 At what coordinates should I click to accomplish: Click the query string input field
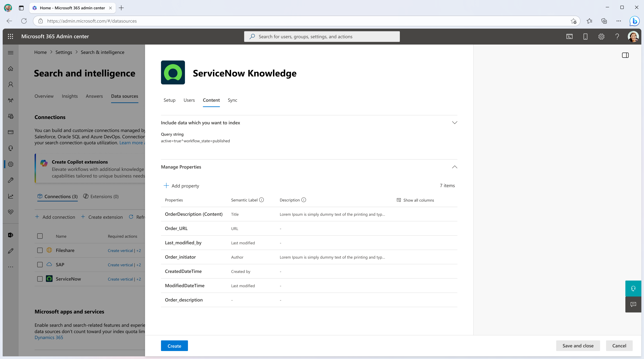195,141
